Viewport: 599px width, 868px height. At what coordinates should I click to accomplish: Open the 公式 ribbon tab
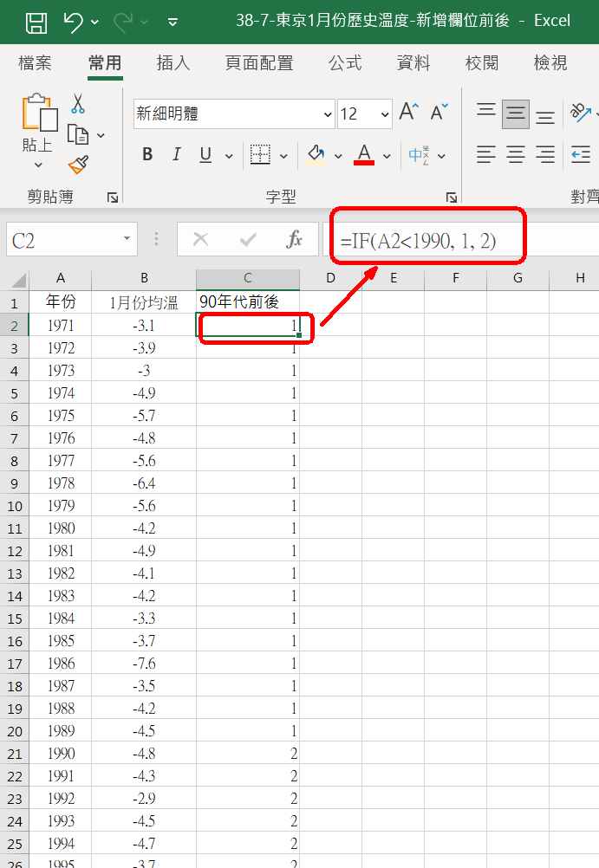pyautogui.click(x=345, y=62)
